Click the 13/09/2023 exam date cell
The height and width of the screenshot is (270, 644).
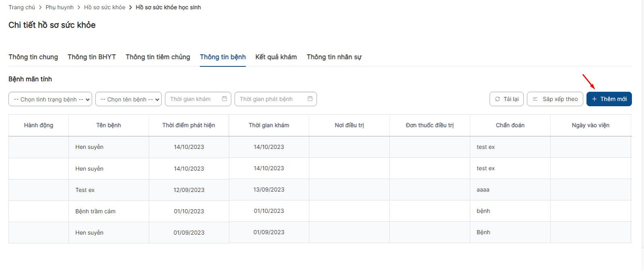tap(269, 190)
